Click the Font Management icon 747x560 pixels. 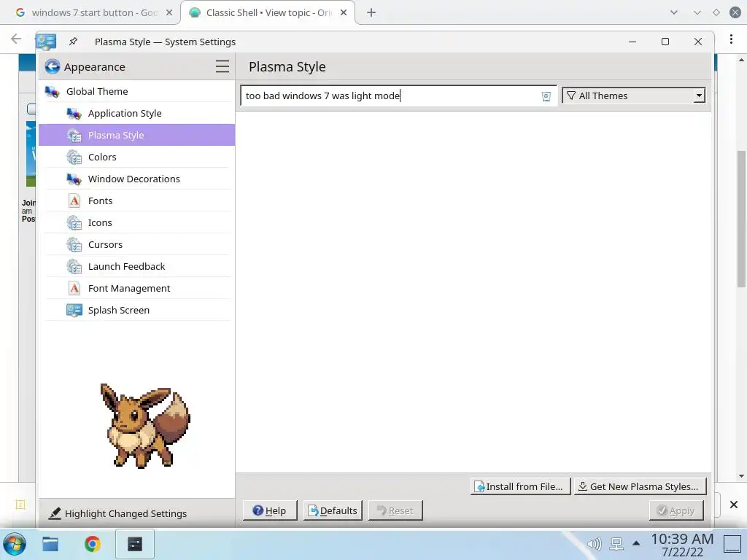point(74,289)
